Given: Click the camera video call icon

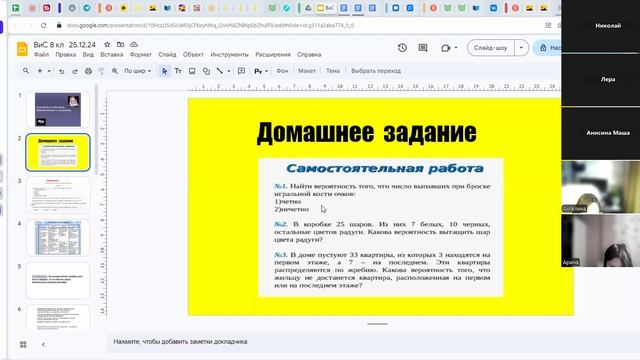Looking at the screenshot, I should 445,48.
